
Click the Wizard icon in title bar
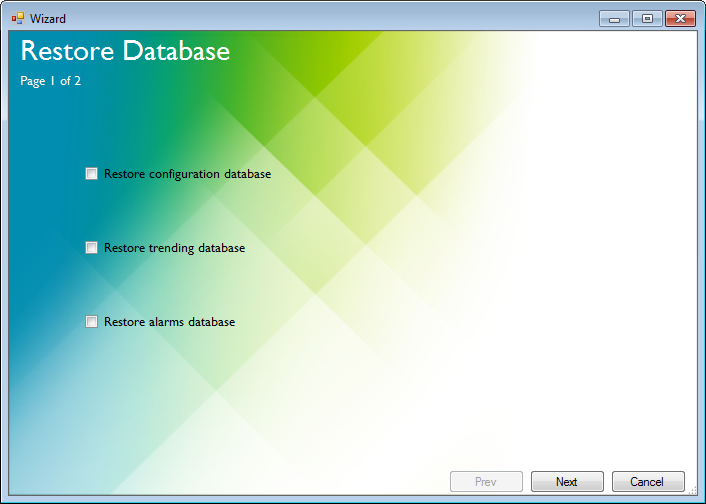(x=18, y=18)
